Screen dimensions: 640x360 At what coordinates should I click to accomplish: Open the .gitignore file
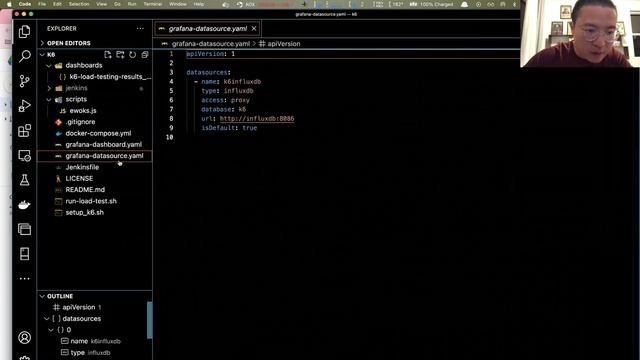coord(80,122)
